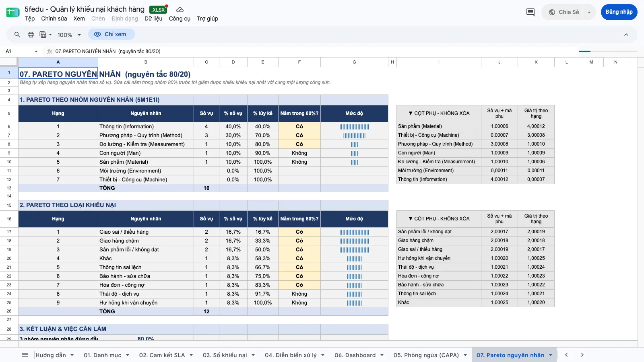The width and height of the screenshot is (644, 362).
Task: Open the Tệp menu
Action: [30, 19]
